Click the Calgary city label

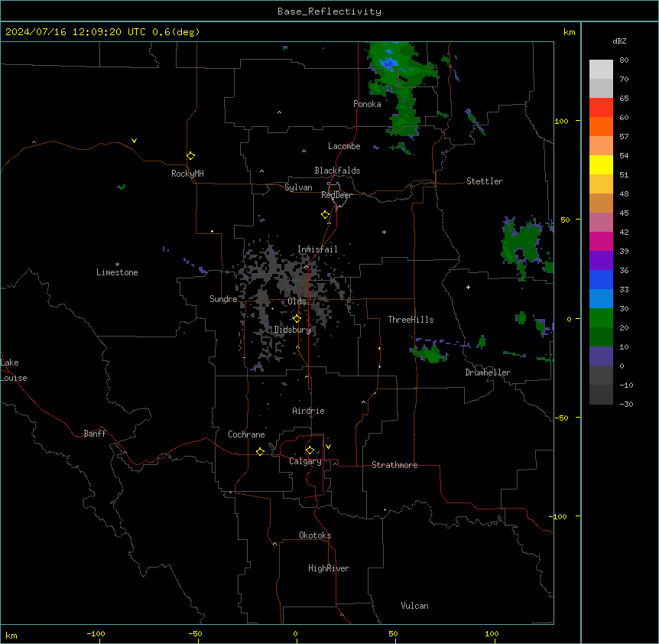point(305,461)
